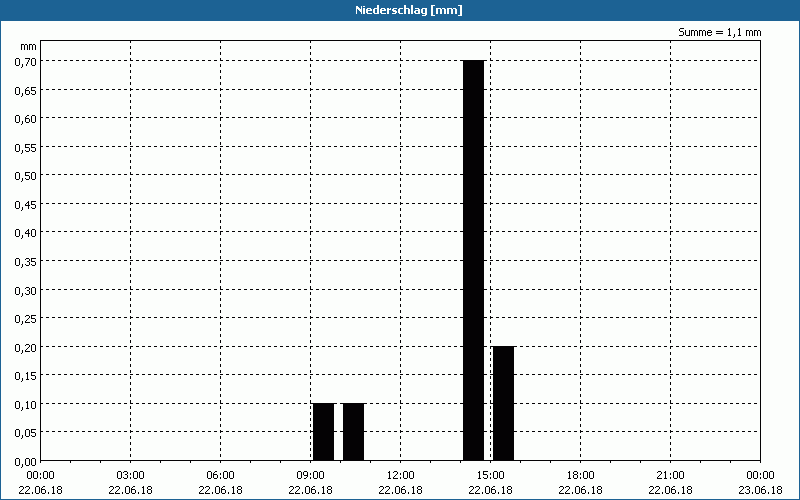Click the 0,25 y-axis value
The image size is (800, 500).
point(26,319)
